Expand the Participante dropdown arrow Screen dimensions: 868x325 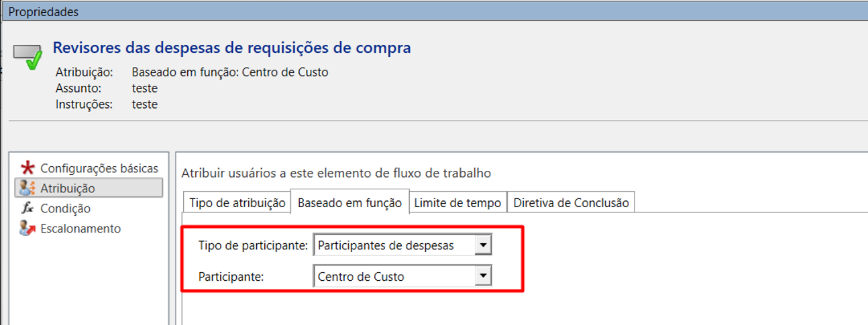tap(483, 275)
